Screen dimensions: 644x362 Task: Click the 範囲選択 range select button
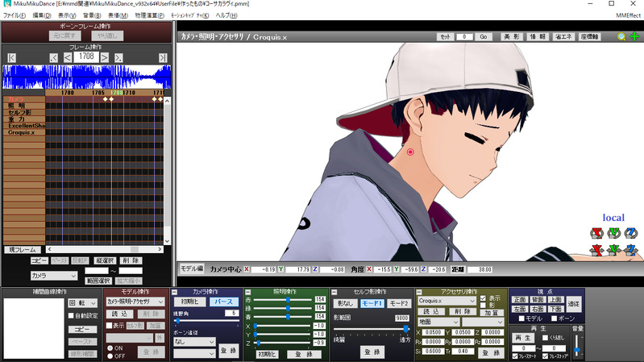coord(98,281)
